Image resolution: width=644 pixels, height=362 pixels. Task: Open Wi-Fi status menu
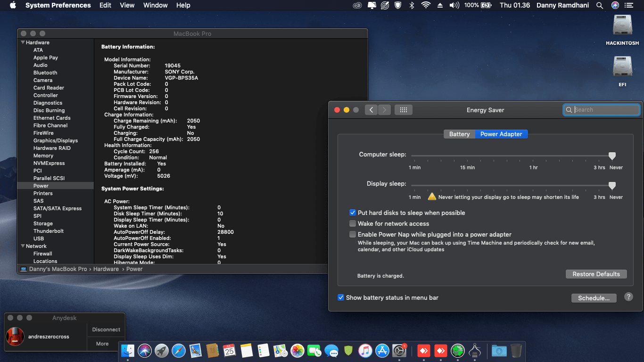click(x=426, y=5)
